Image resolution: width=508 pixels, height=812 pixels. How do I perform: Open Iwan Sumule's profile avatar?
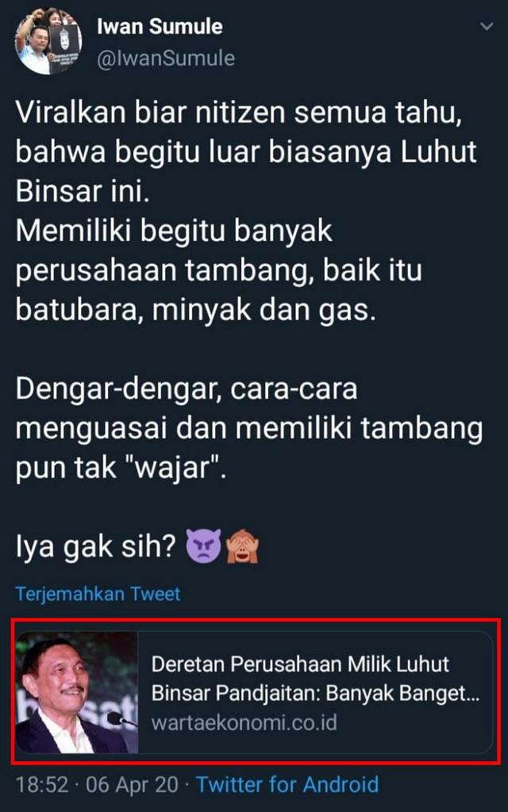(48, 42)
